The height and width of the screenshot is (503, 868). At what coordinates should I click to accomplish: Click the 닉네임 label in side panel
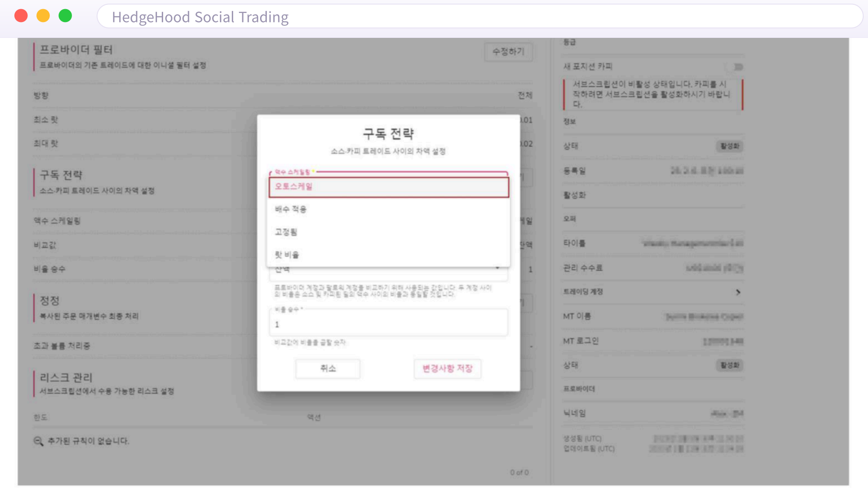point(574,413)
